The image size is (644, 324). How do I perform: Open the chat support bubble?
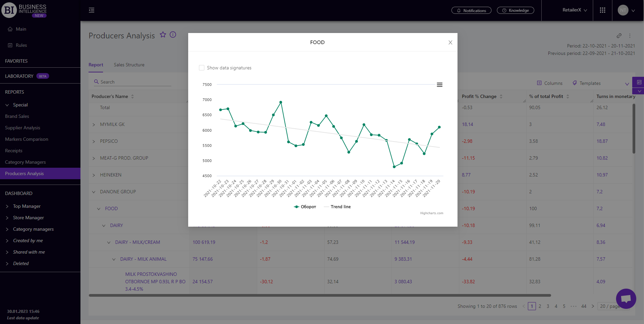[x=625, y=298]
